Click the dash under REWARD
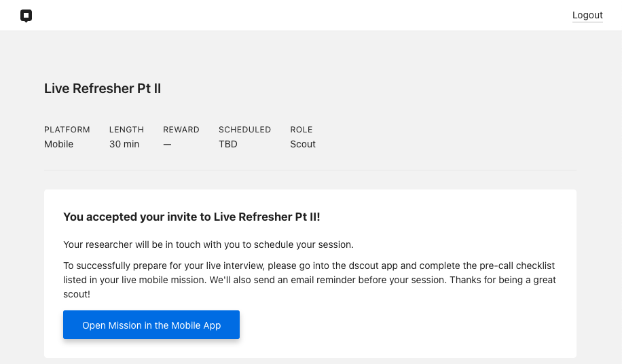622x364 pixels. click(168, 145)
